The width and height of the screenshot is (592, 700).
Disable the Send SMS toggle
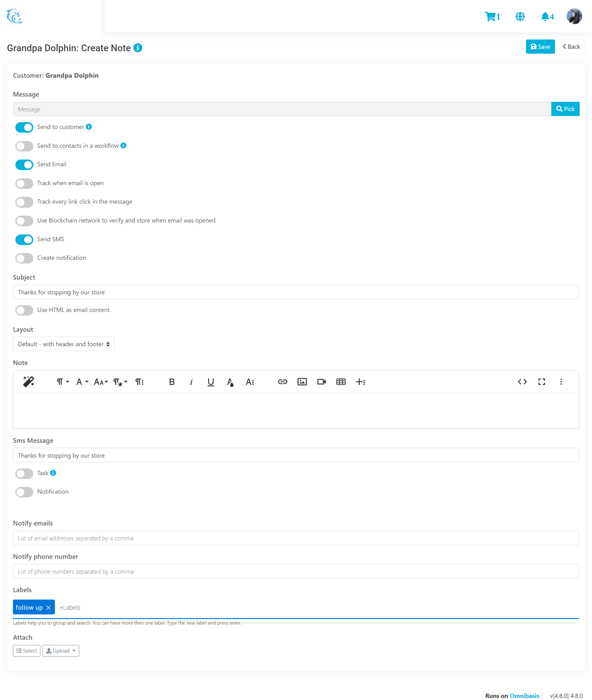click(24, 239)
